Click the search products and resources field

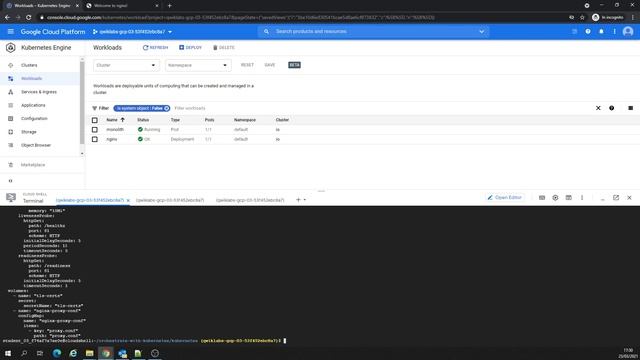373,31
